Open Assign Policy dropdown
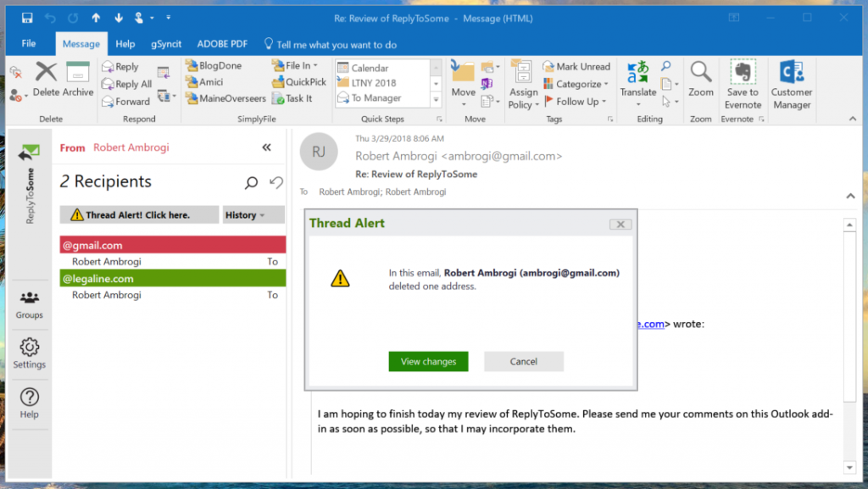868x489 pixels. pos(523,85)
